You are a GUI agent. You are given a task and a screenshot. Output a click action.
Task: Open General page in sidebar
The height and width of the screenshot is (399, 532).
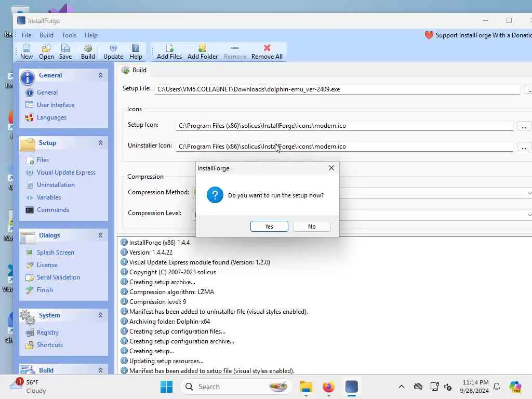tap(47, 92)
